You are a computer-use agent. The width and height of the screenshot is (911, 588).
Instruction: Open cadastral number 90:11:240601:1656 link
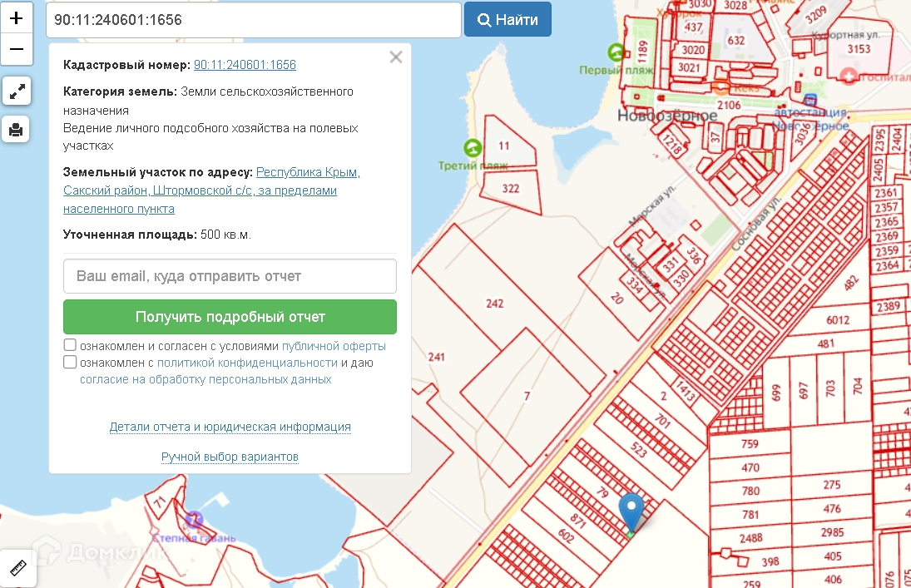point(245,65)
